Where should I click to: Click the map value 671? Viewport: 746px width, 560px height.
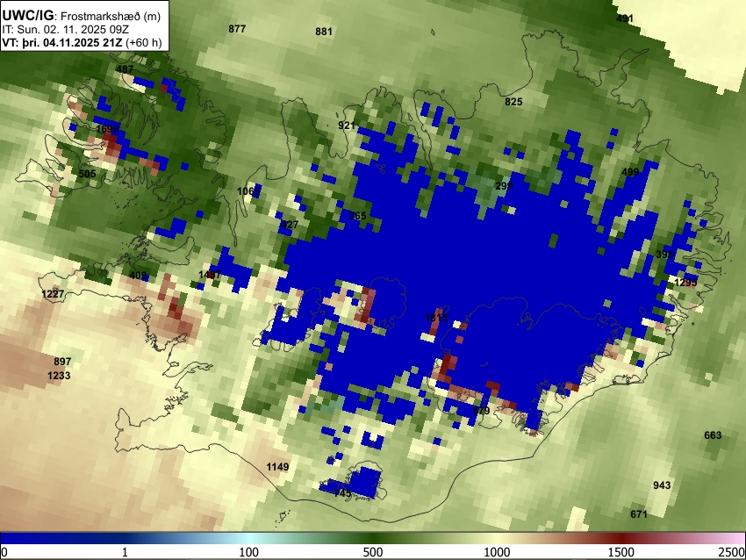coord(638,513)
